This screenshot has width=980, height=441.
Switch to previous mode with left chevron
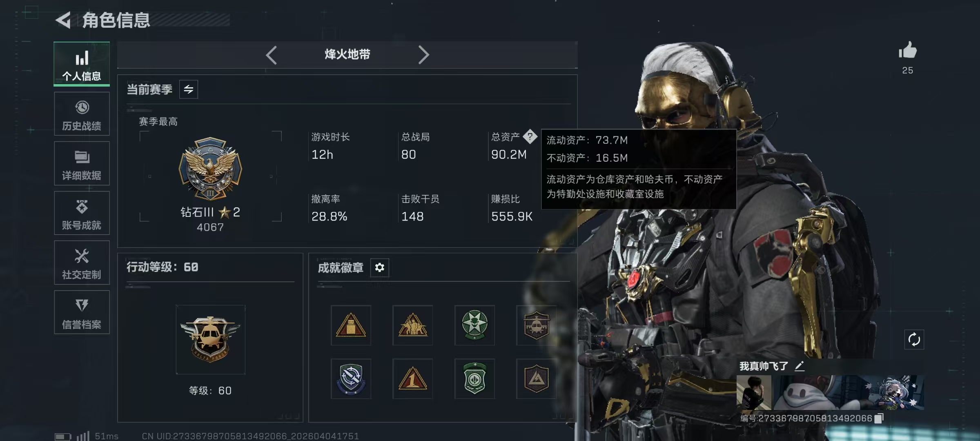pos(272,55)
